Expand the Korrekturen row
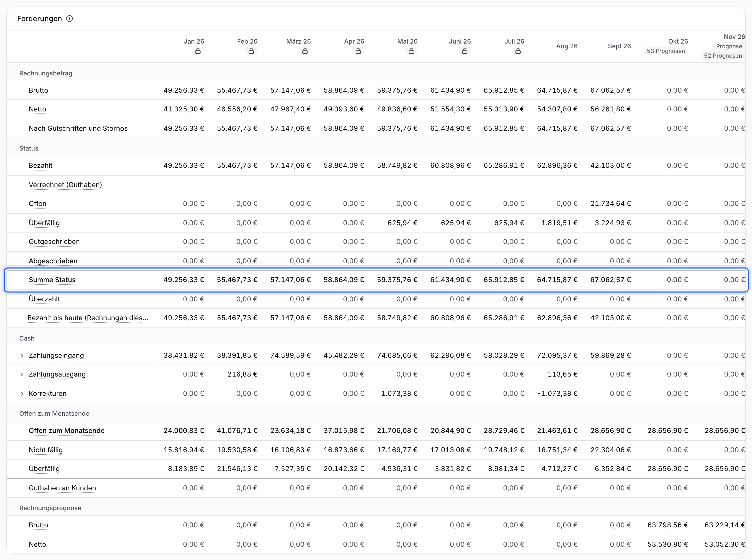The image size is (752, 560). point(22,394)
